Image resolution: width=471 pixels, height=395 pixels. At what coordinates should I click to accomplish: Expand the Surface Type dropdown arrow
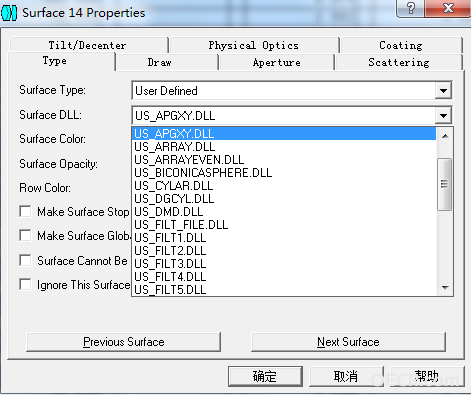coord(443,91)
